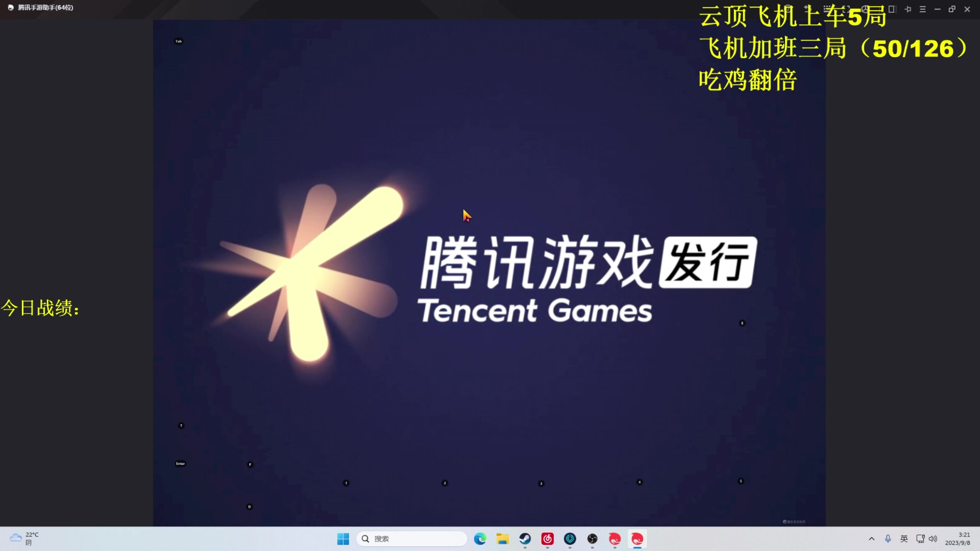Viewport: 980px width, 551px height.
Task: Open the volume control from the system tray
Action: coord(934,538)
